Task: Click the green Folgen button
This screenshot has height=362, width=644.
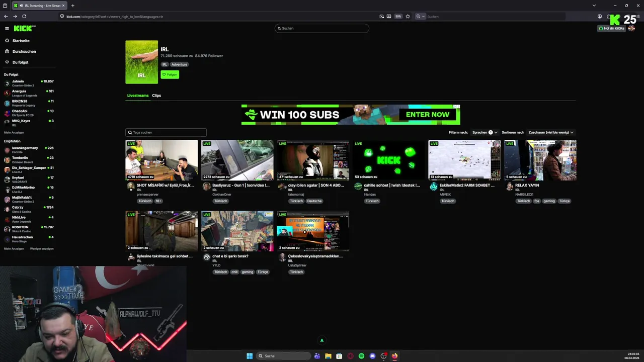Action: 170,74
